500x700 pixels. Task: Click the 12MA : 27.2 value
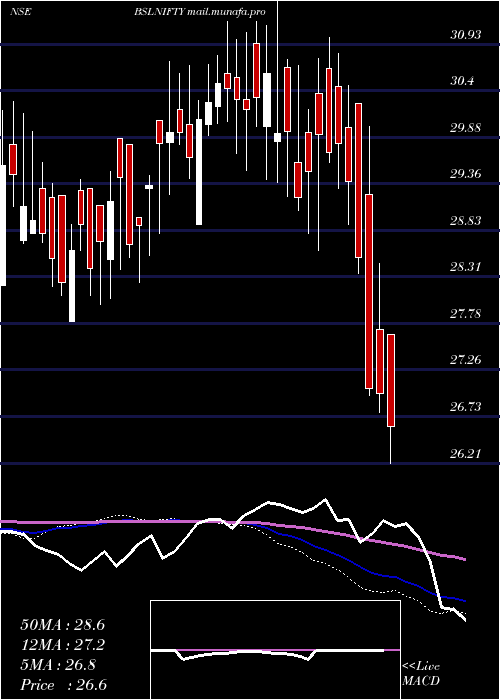[x=63, y=645]
